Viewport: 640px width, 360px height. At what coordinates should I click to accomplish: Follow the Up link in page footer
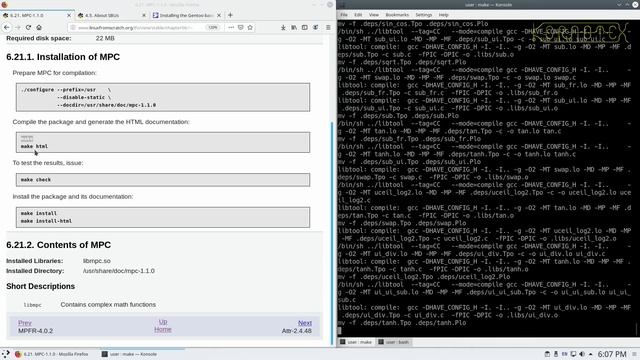163,322
